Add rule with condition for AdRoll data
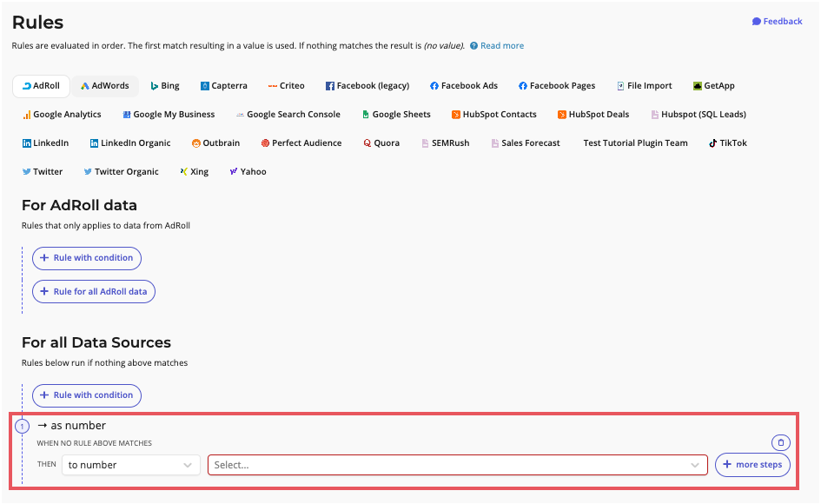 (86, 258)
